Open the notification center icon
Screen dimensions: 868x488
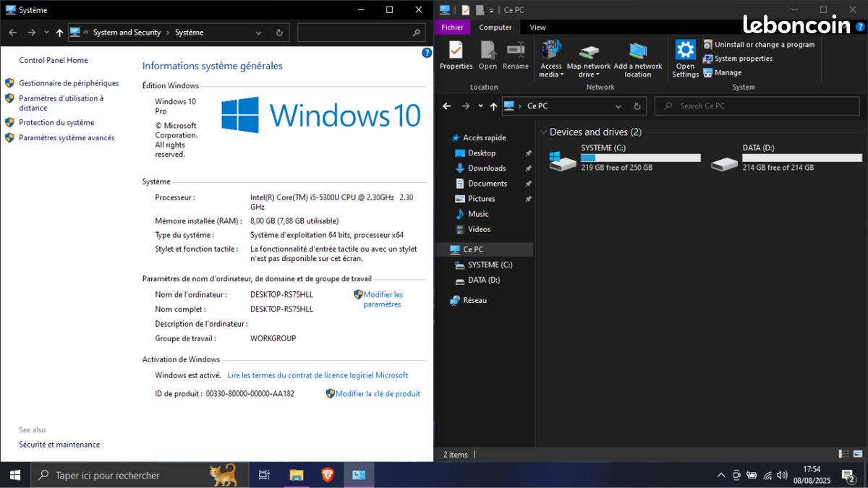pyautogui.click(x=848, y=475)
